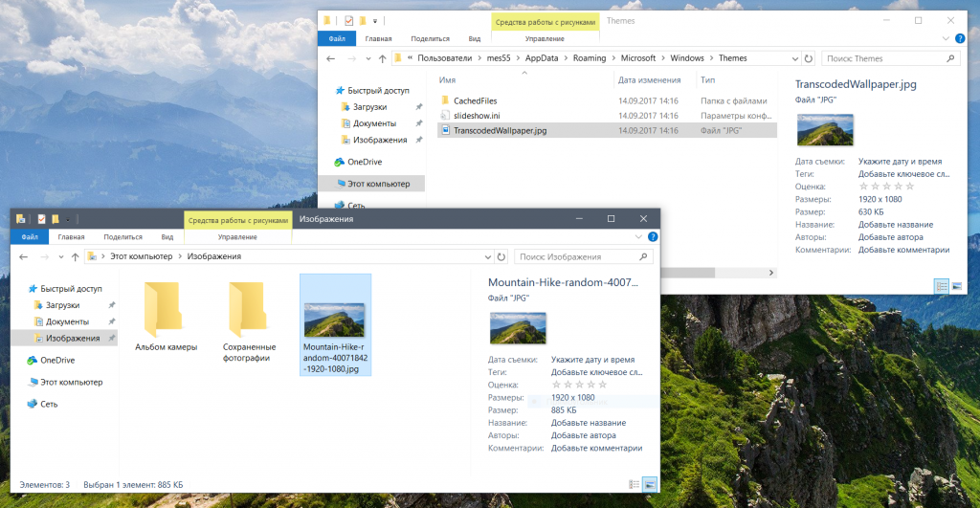Open recent locations dropdown in the Изображения window

pos(57,256)
